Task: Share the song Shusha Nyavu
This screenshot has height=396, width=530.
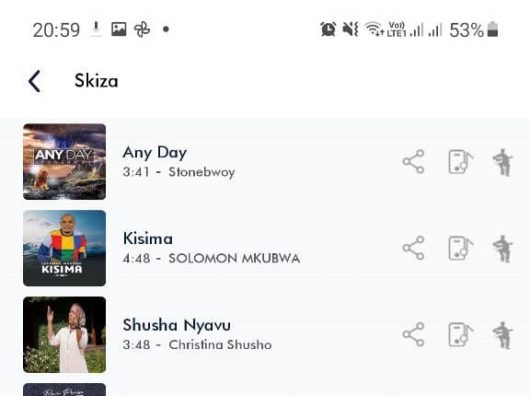Action: click(x=413, y=334)
